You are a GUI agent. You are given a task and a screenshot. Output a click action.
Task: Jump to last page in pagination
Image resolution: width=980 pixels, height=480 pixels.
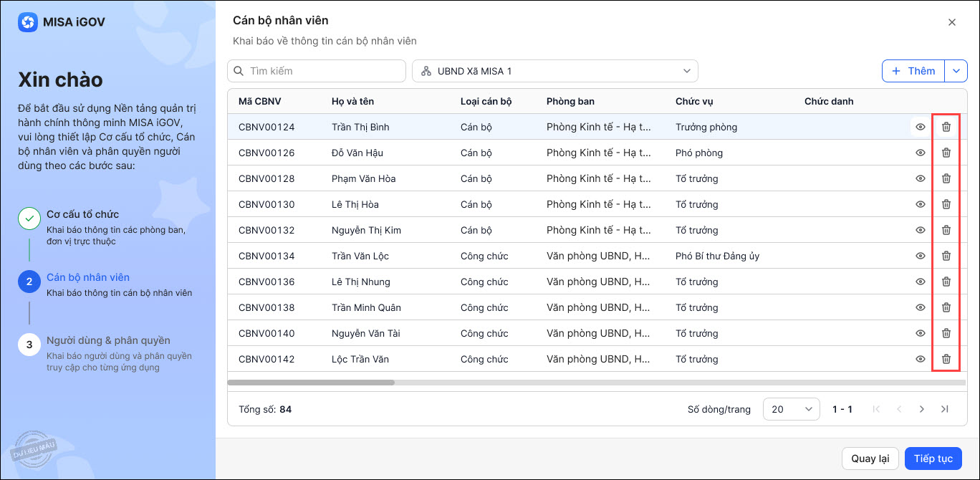[x=945, y=409]
